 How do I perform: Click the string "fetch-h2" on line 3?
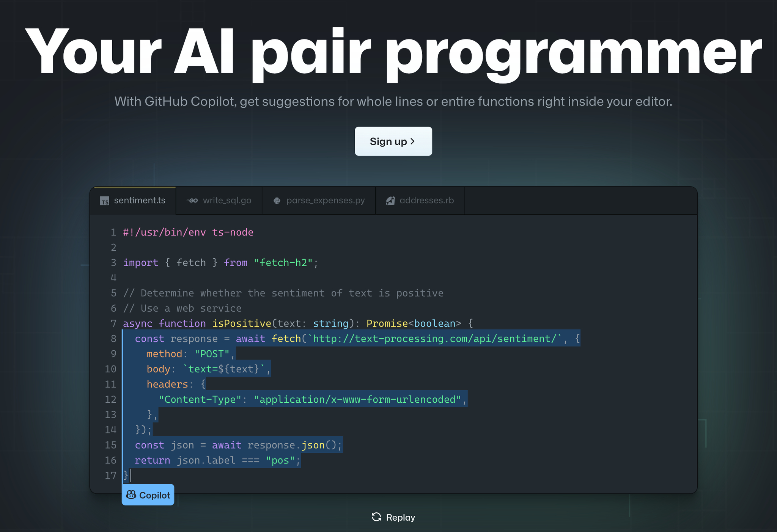pyautogui.click(x=283, y=262)
